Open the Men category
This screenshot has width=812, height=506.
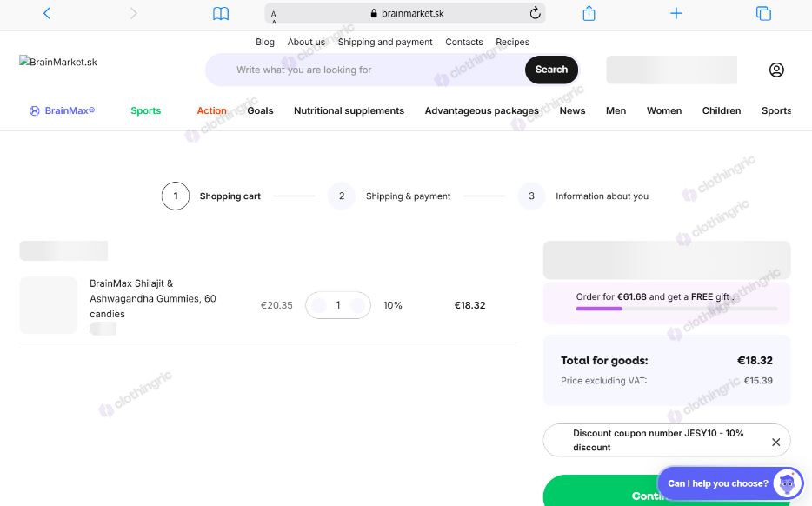tap(616, 110)
